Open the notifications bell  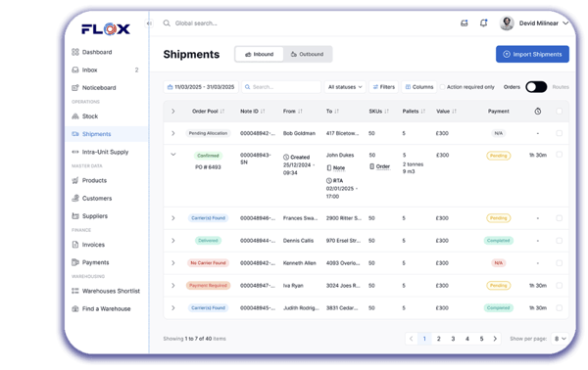point(484,23)
